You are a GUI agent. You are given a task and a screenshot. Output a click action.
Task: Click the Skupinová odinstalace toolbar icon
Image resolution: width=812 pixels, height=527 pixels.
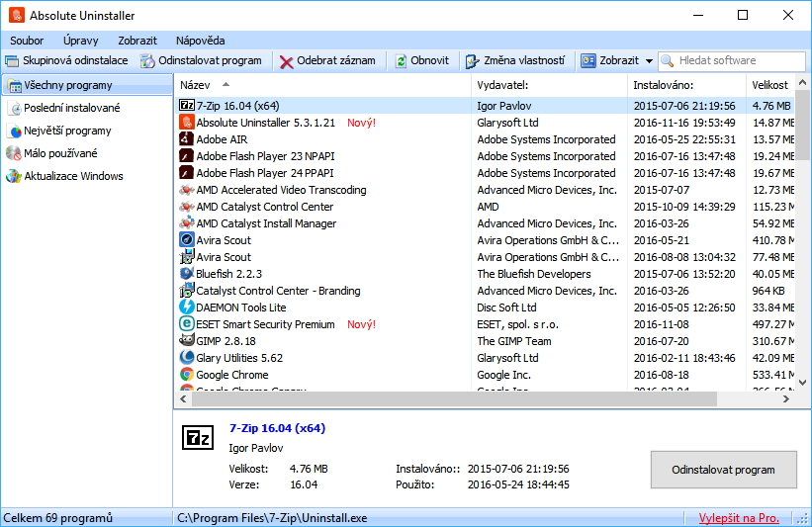tap(12, 61)
